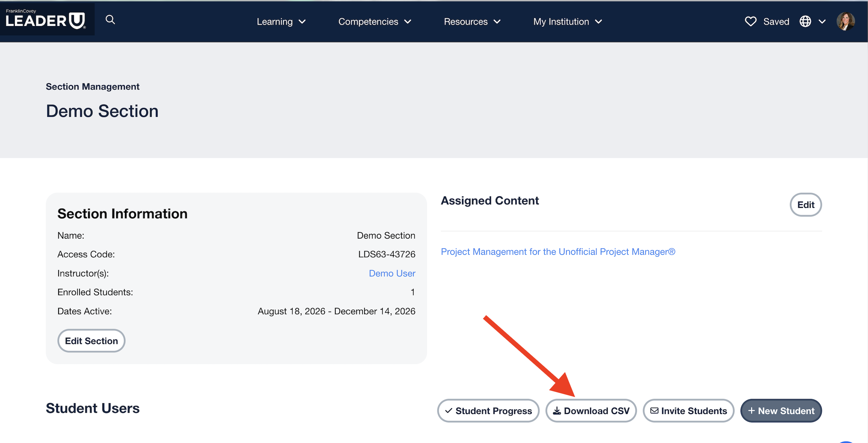Open the Demo User instructor link
Screen dimensions: 868x443
pyautogui.click(x=392, y=273)
